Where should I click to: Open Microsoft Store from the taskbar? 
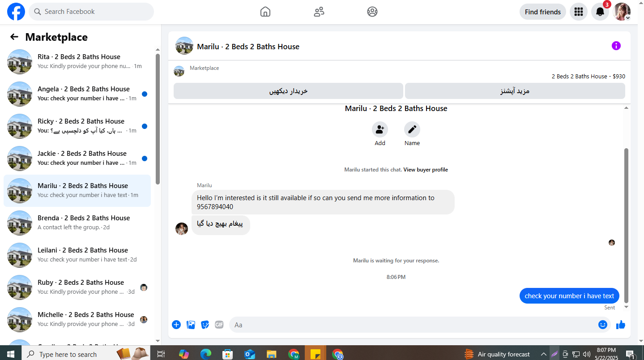[x=228, y=354]
